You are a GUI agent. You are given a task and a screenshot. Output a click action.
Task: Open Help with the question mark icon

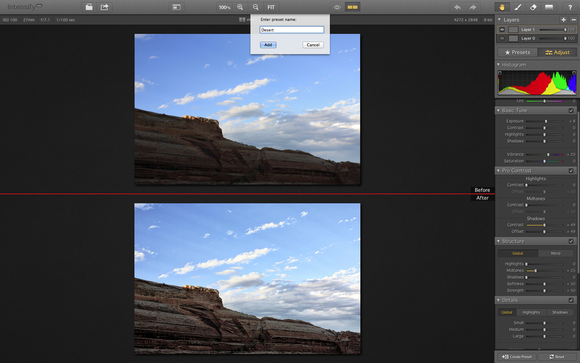pos(570,7)
